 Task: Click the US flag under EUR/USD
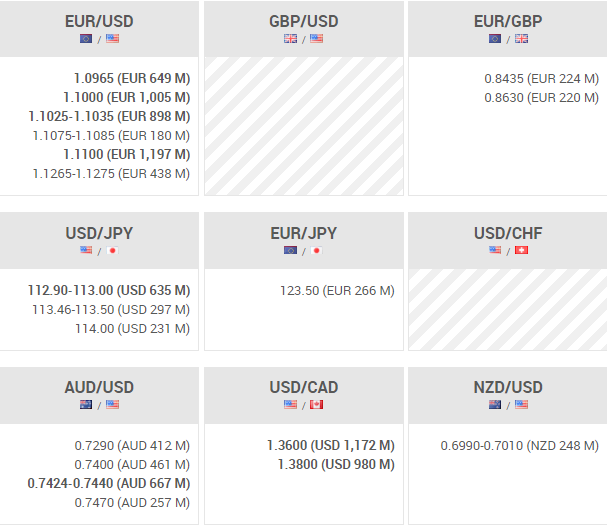click(112, 39)
